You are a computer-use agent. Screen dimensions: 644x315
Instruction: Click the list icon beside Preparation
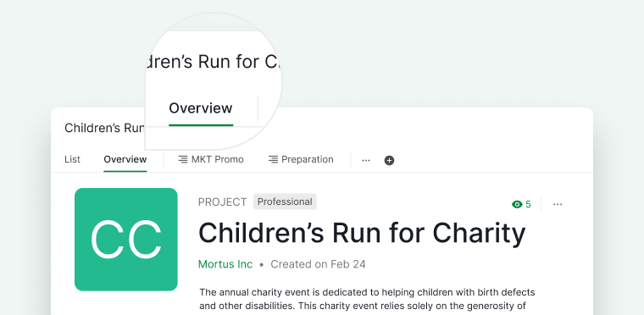pyautogui.click(x=273, y=159)
